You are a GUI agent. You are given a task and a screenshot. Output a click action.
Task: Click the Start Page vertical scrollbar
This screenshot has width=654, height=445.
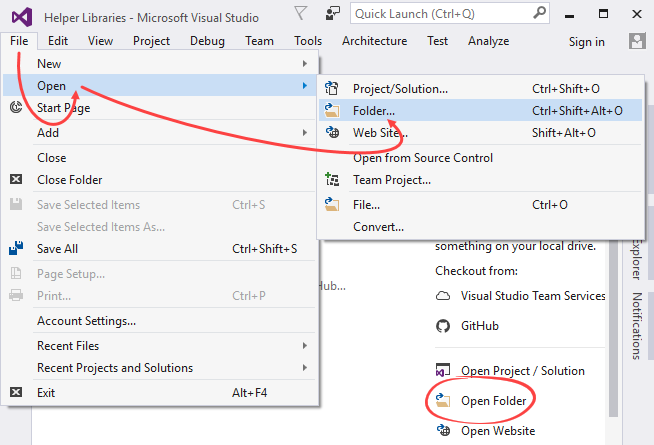[613, 329]
